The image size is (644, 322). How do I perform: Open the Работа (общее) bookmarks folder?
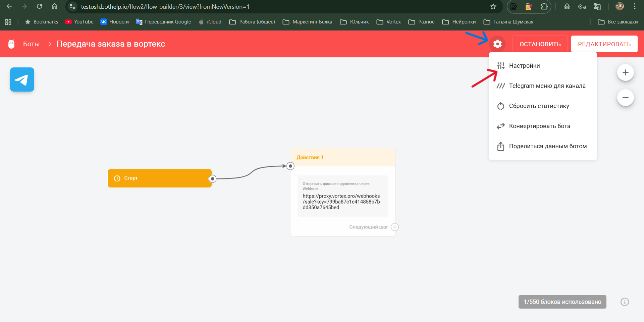[x=252, y=22]
